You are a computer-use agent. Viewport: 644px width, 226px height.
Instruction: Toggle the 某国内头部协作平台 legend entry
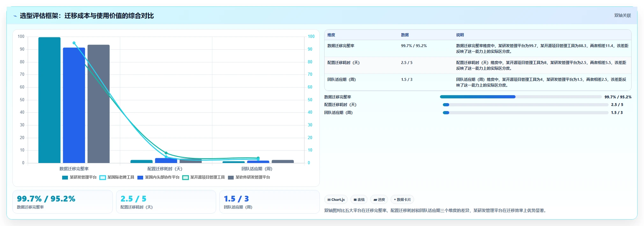point(158,177)
